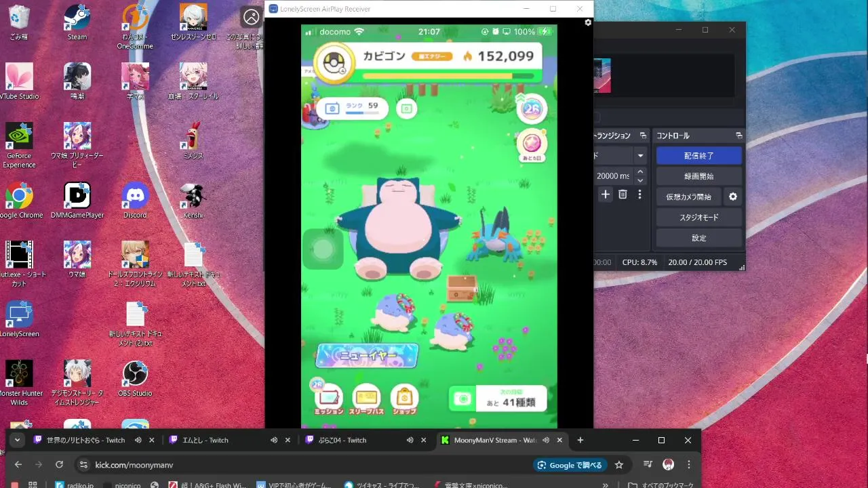Undock the トランジション panel in OBS
Viewport: 868px width, 488px height.
tap(643, 136)
